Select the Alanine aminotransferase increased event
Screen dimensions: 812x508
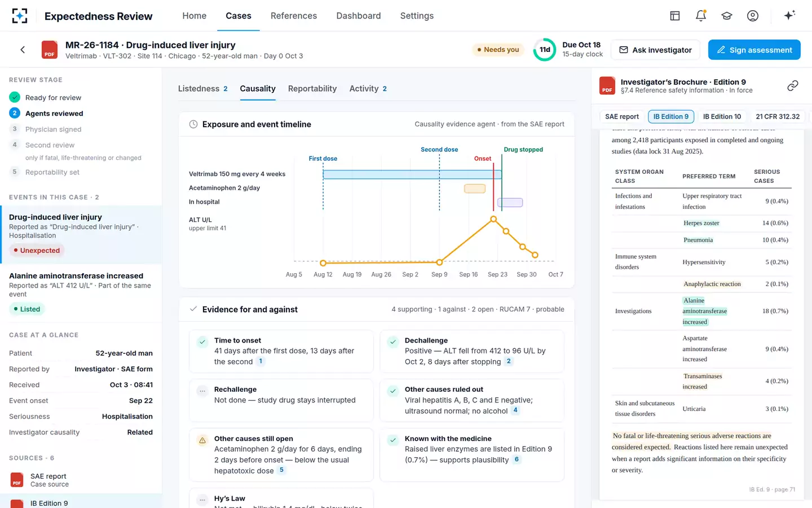click(x=81, y=292)
